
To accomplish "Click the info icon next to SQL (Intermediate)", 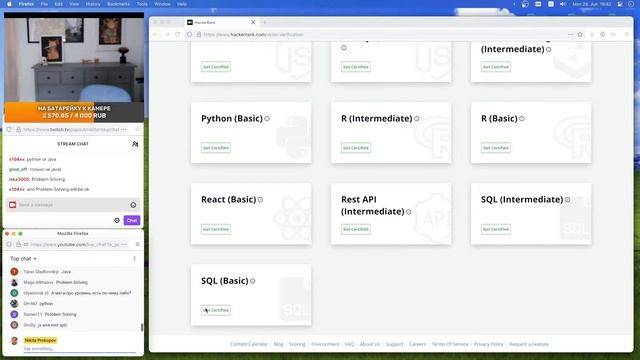I will tap(567, 200).
